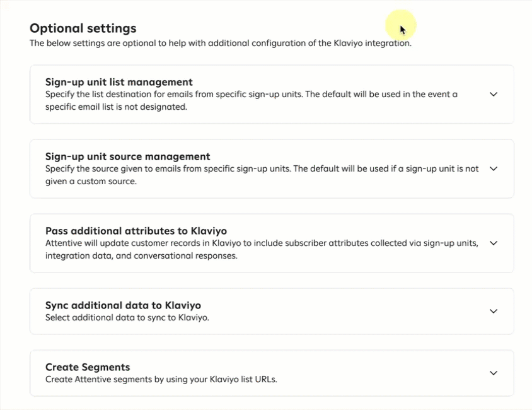This screenshot has width=532, height=410.
Task: Expand the Create Segments chevron arrow
Action: [x=494, y=373]
